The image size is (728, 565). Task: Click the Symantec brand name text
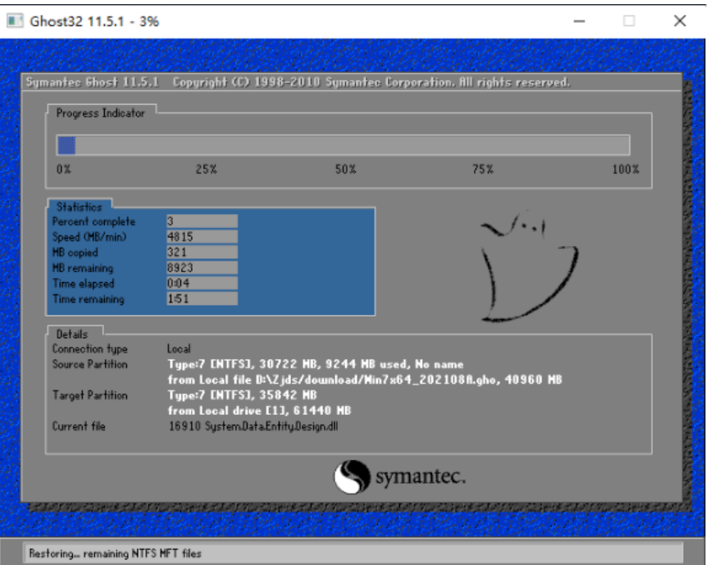pos(420,478)
